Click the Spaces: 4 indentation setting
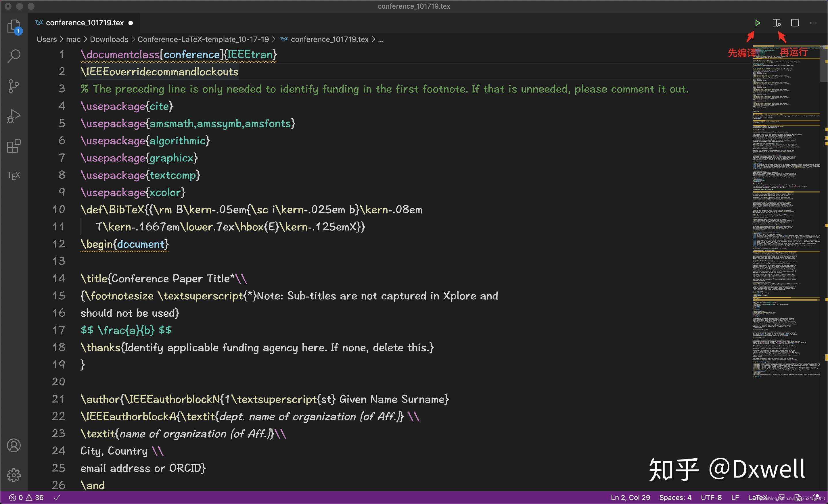This screenshot has height=504, width=828. pyautogui.click(x=675, y=498)
